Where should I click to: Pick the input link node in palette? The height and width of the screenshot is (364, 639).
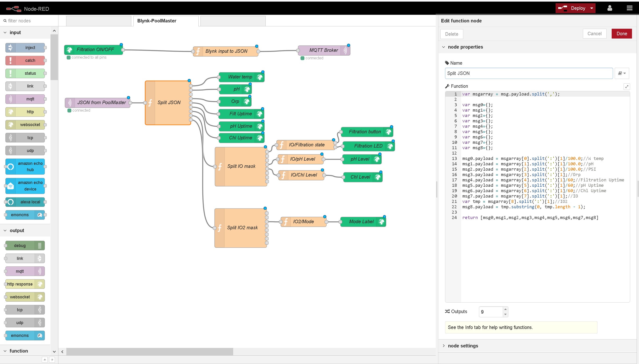pos(25,86)
